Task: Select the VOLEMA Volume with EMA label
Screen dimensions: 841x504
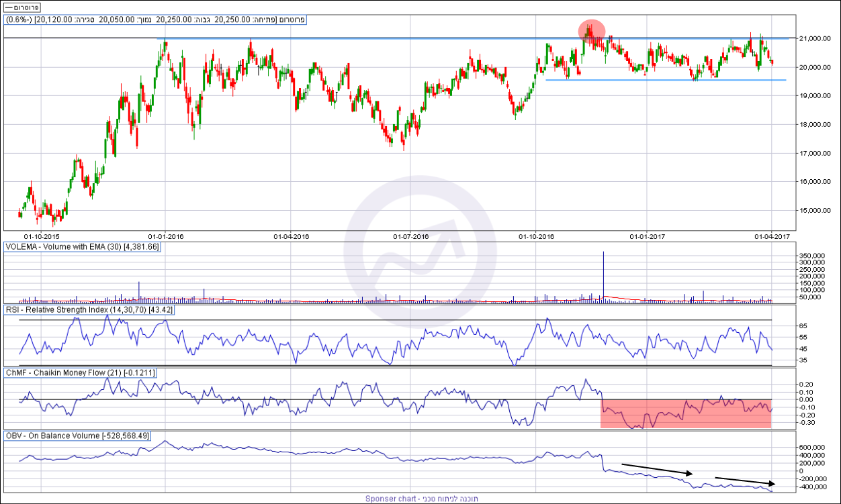Action: pos(83,247)
